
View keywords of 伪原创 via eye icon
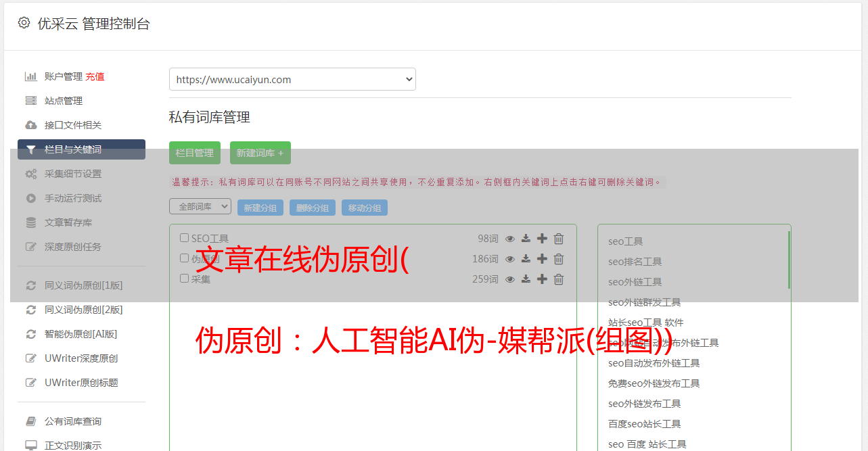pos(510,259)
